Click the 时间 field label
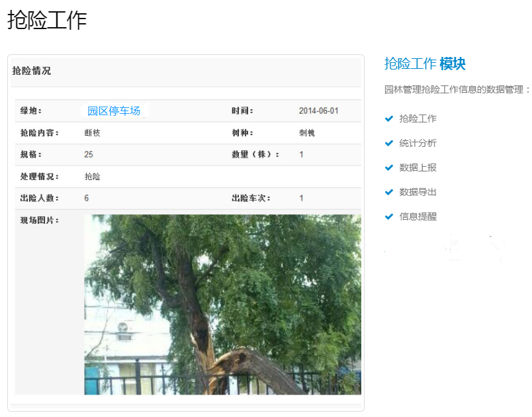The image size is (532, 417). tap(242, 111)
